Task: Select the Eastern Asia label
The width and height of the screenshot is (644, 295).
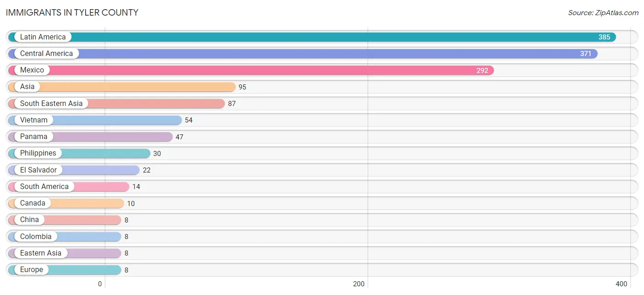Action: click(x=40, y=253)
